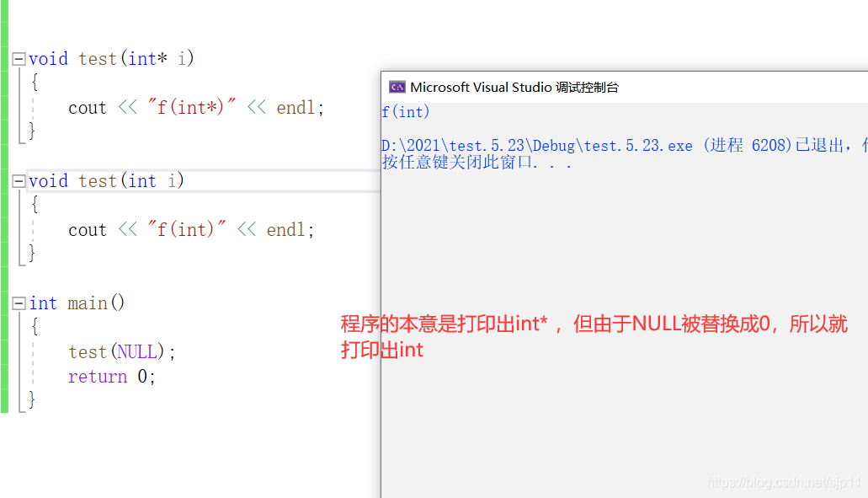Screen dimensions: 868x498
Task: Click the main function name
Action: pyautogui.click(x=88, y=303)
